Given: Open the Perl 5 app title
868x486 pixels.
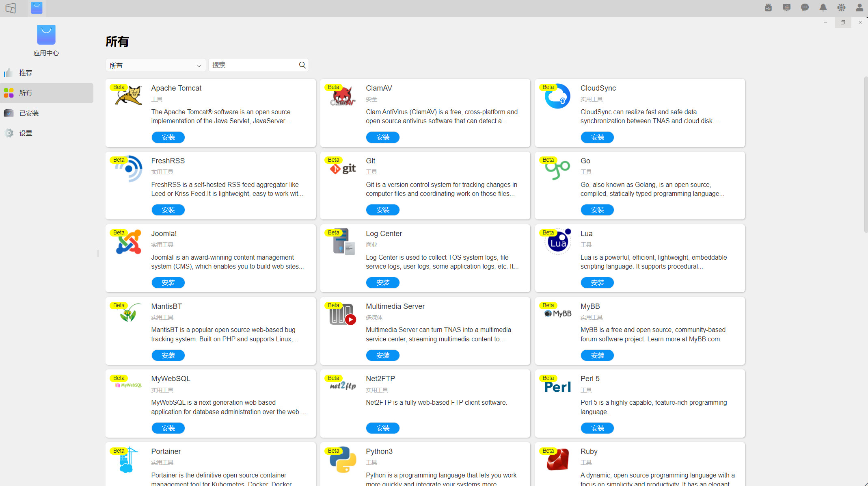Looking at the screenshot, I should coord(590,379).
